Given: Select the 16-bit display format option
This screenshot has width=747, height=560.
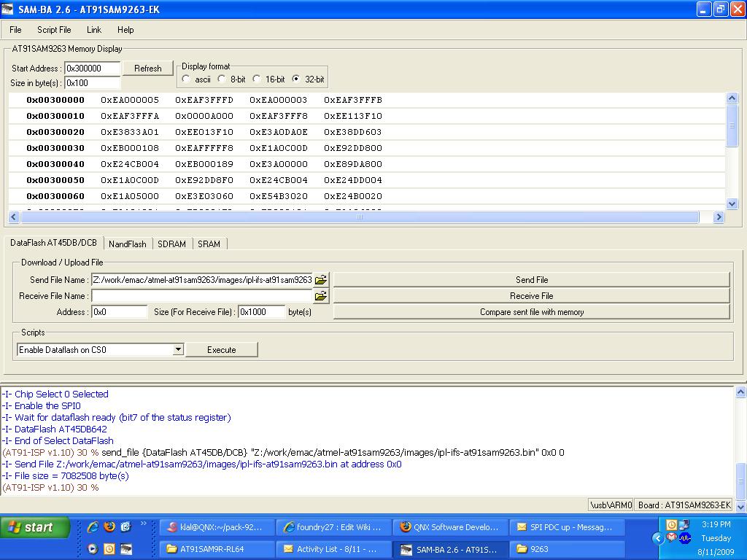Looking at the screenshot, I should tap(257, 79).
